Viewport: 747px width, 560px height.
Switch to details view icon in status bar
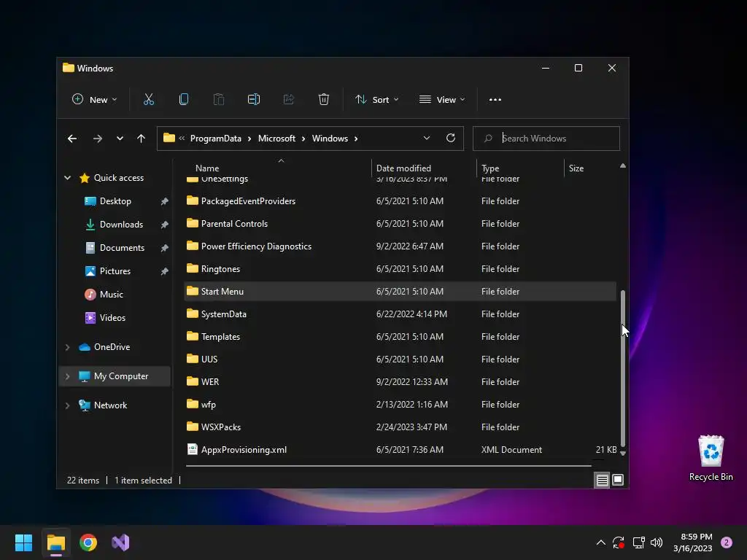602,480
